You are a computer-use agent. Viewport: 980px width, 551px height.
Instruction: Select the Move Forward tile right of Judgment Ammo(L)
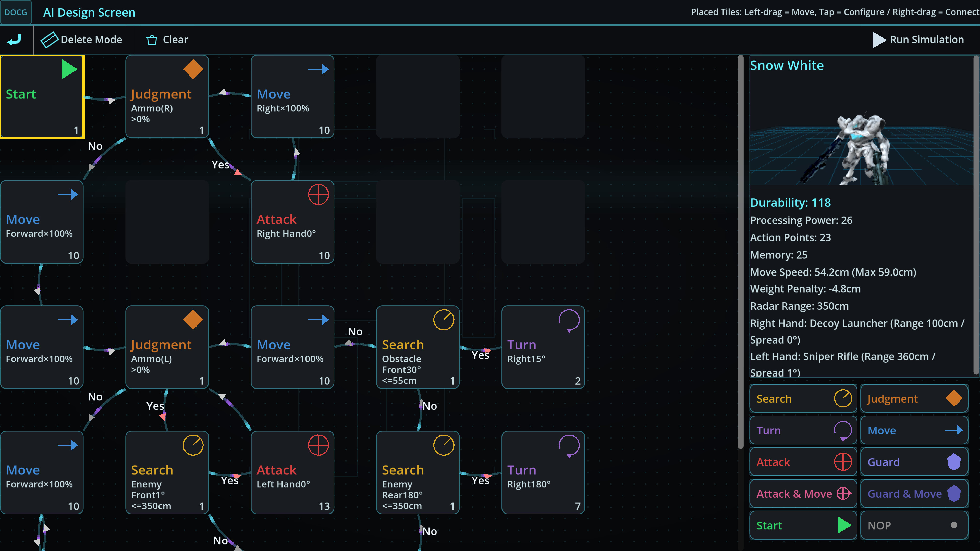coord(292,347)
